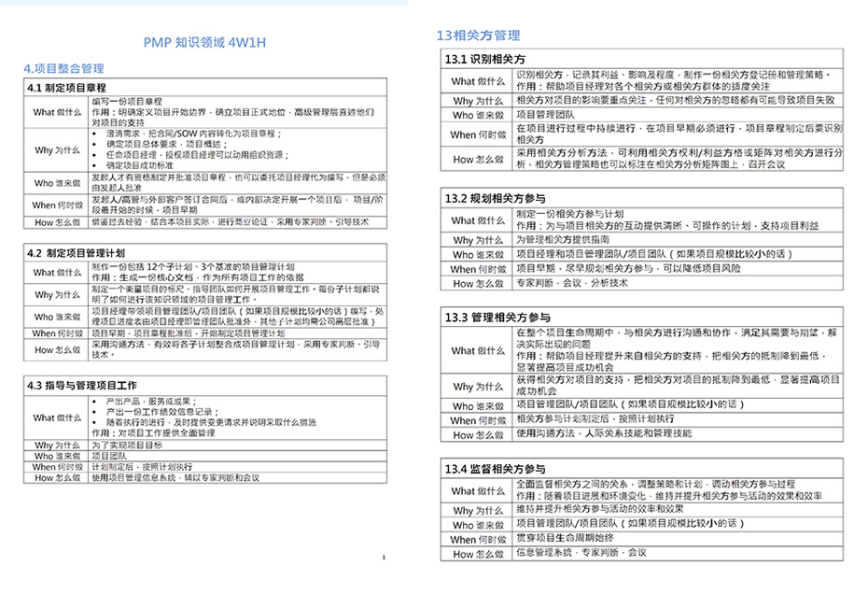Click the 'What 做什么' cell in section 4.1
Viewport: 868px width, 594px height.
click(x=57, y=112)
